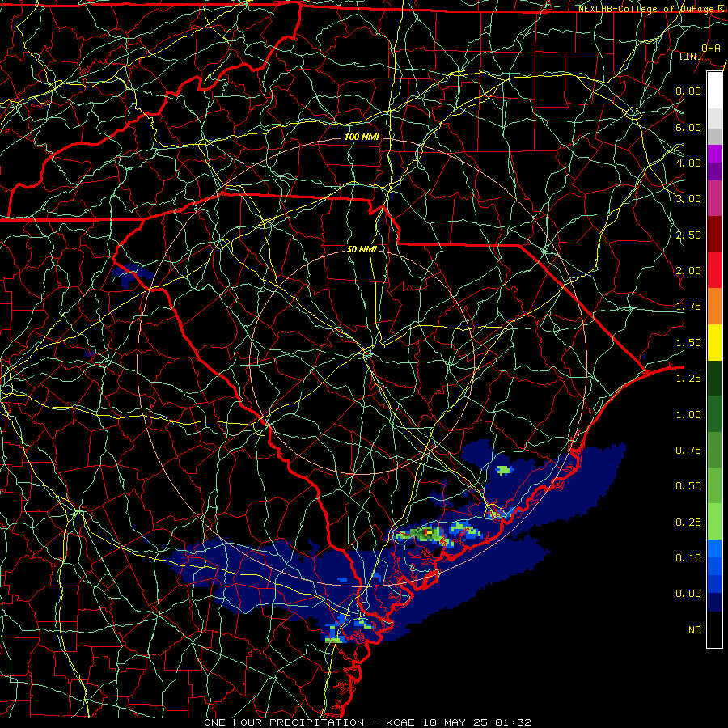The height and width of the screenshot is (728, 728).
Task: Click the white swatch atop the legend
Action: [714, 90]
